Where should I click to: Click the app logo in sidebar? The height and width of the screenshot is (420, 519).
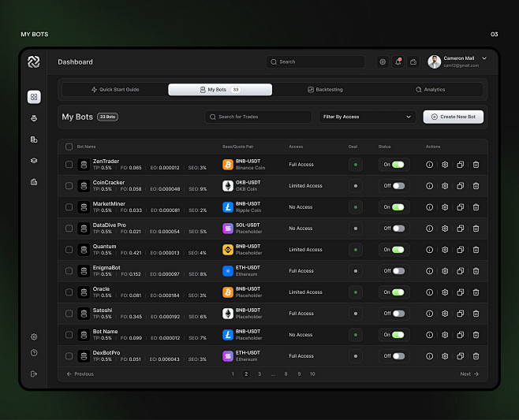33,61
